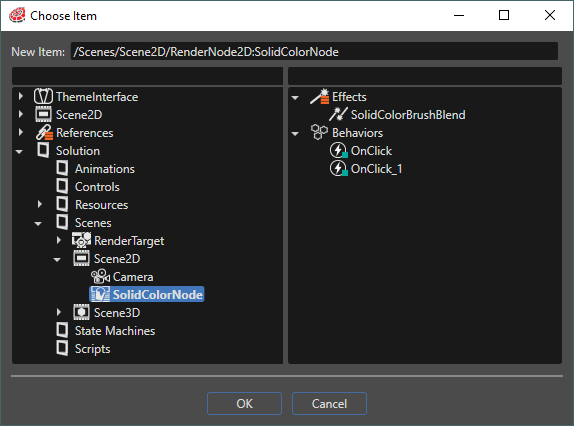This screenshot has height=427, width=575.
Task: Expand the Resources folder
Action: tap(40, 204)
